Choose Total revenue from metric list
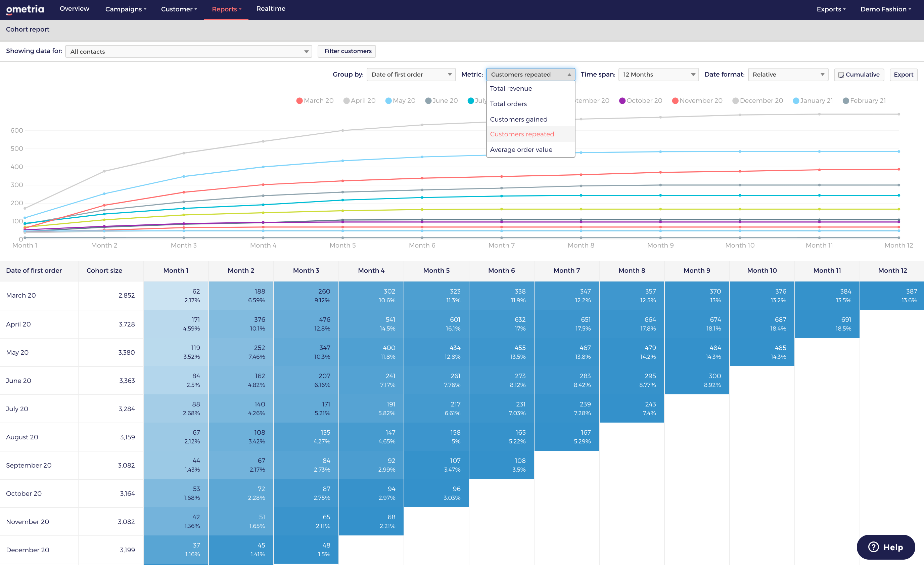 [x=511, y=89]
